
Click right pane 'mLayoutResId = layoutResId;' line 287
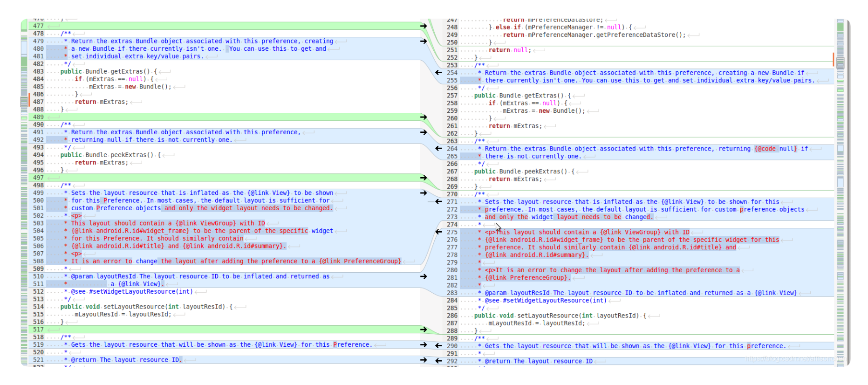[x=537, y=323]
